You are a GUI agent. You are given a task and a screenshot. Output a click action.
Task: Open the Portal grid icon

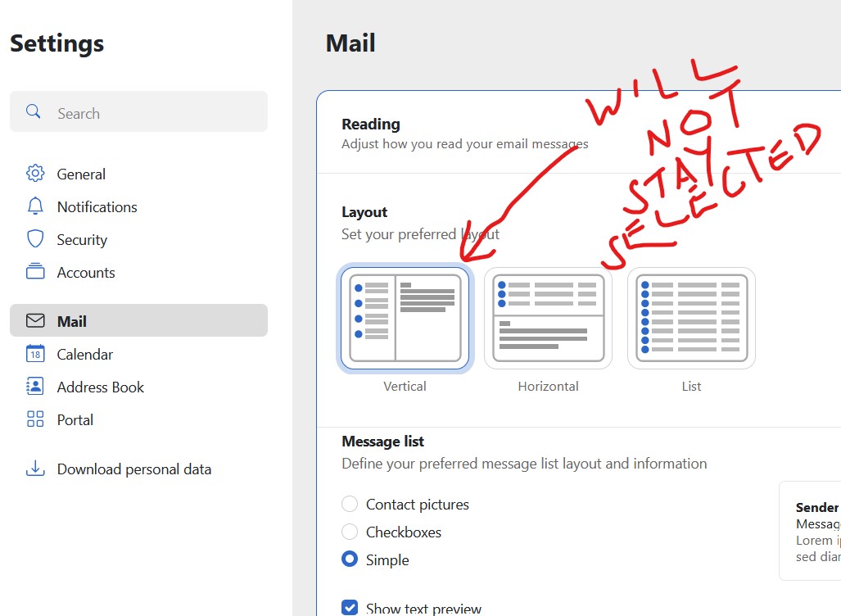click(x=34, y=419)
